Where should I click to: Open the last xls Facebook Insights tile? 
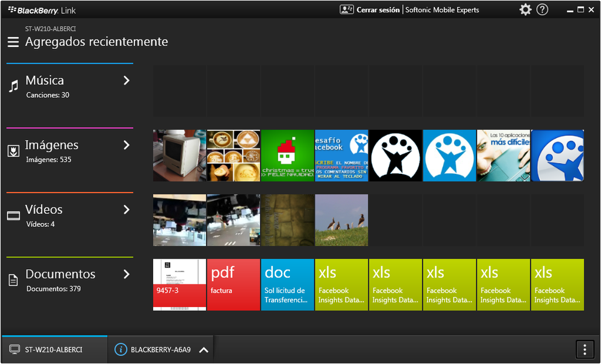pyautogui.click(x=557, y=284)
